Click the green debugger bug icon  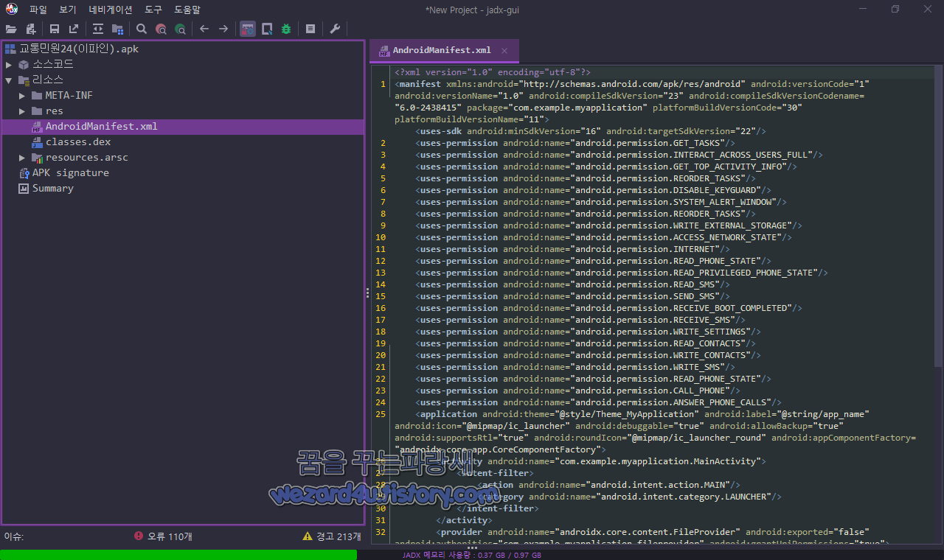[x=286, y=29]
